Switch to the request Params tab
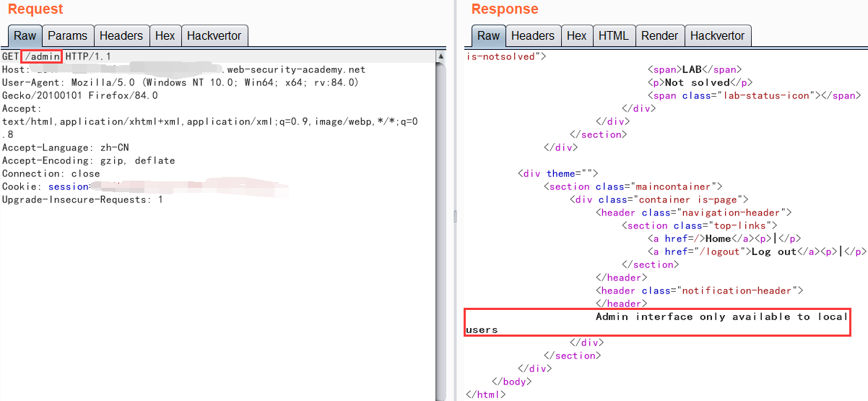 [67, 35]
